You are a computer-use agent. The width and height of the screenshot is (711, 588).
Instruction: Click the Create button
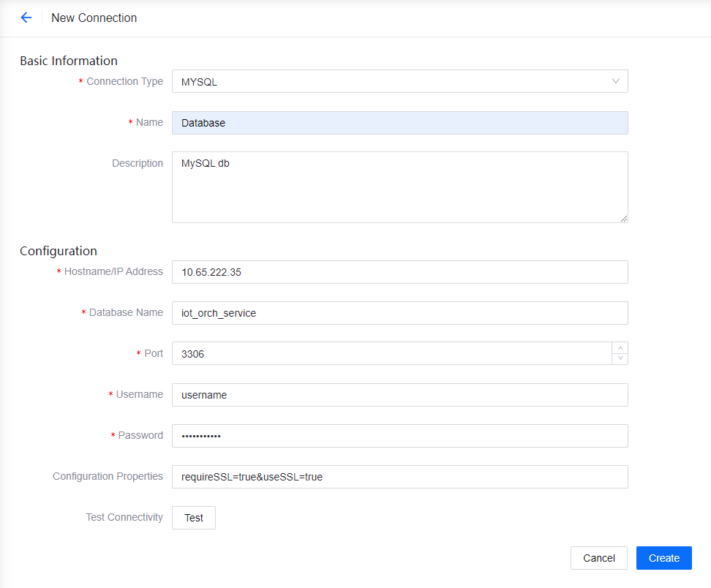663,557
